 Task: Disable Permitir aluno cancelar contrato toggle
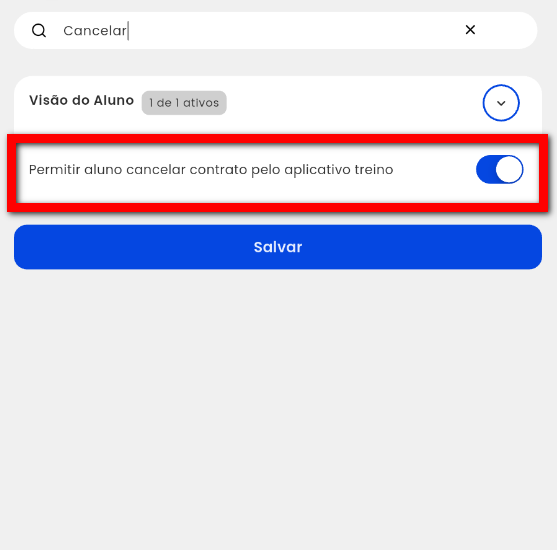[499, 169]
